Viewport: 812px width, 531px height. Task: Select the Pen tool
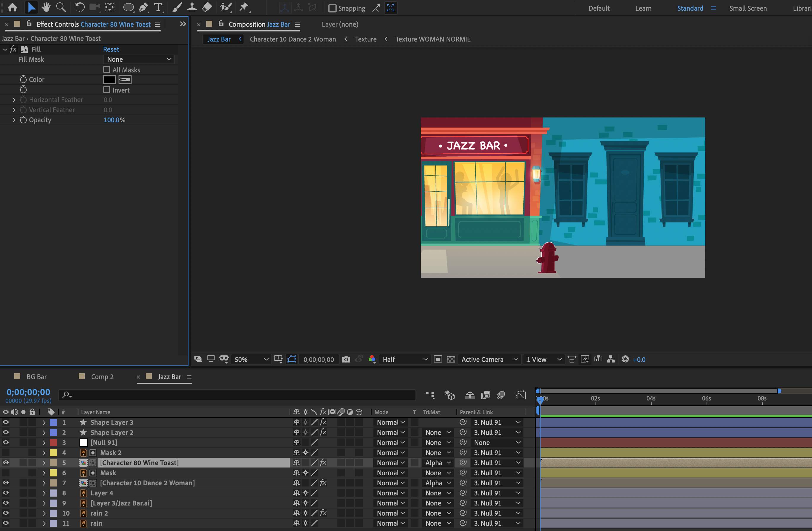pos(143,7)
